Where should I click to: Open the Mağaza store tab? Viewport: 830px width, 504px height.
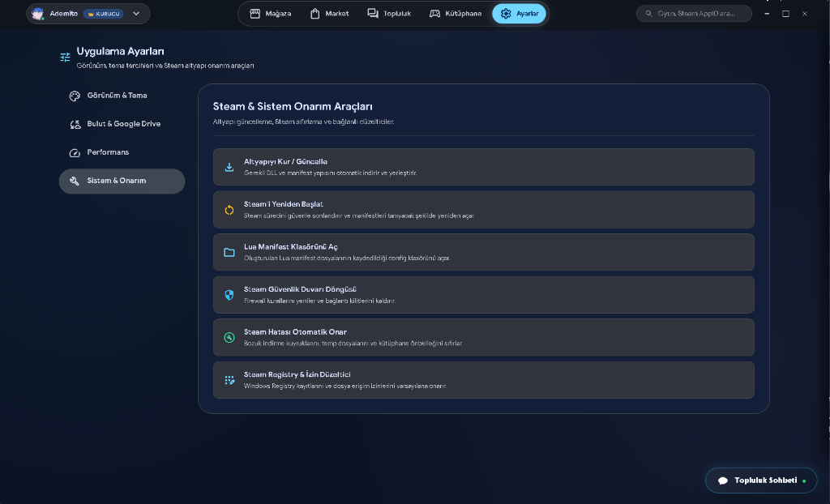pyautogui.click(x=270, y=14)
